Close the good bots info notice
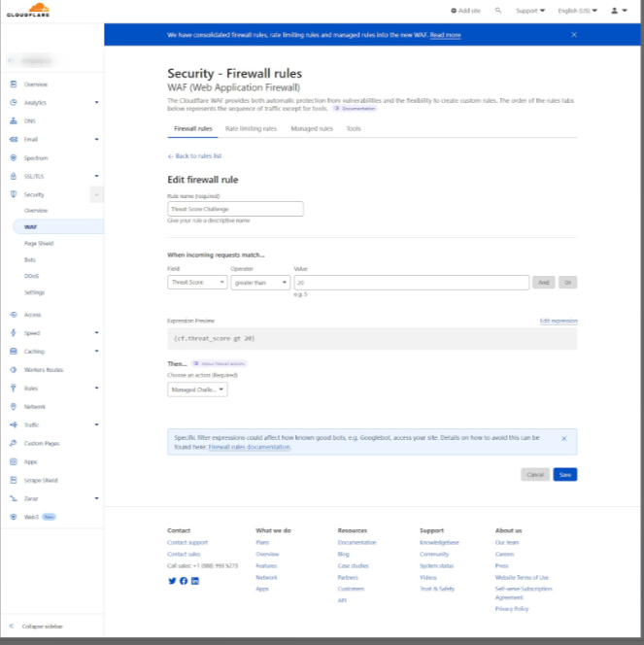The width and height of the screenshot is (644, 645). [563, 438]
